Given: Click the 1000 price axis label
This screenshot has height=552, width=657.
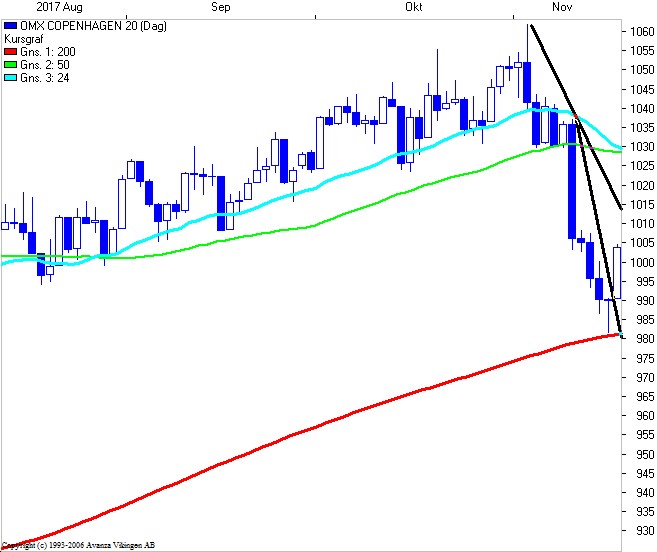Looking at the screenshot, I should coord(641,262).
